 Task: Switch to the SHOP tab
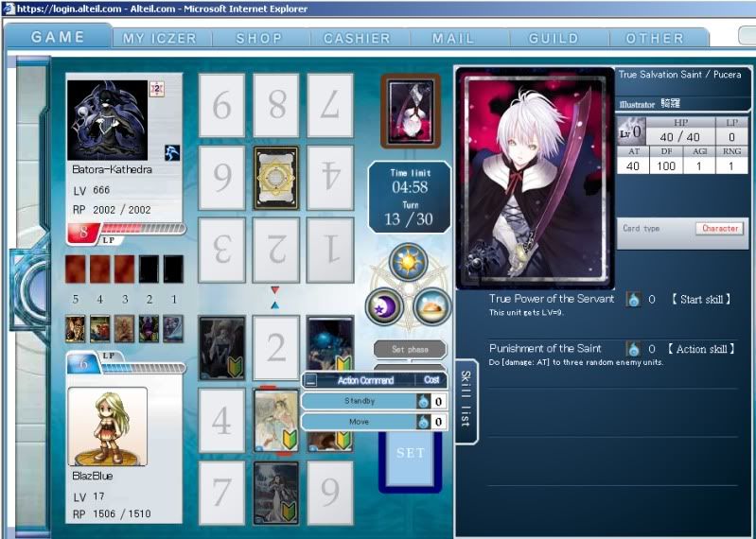coord(259,39)
